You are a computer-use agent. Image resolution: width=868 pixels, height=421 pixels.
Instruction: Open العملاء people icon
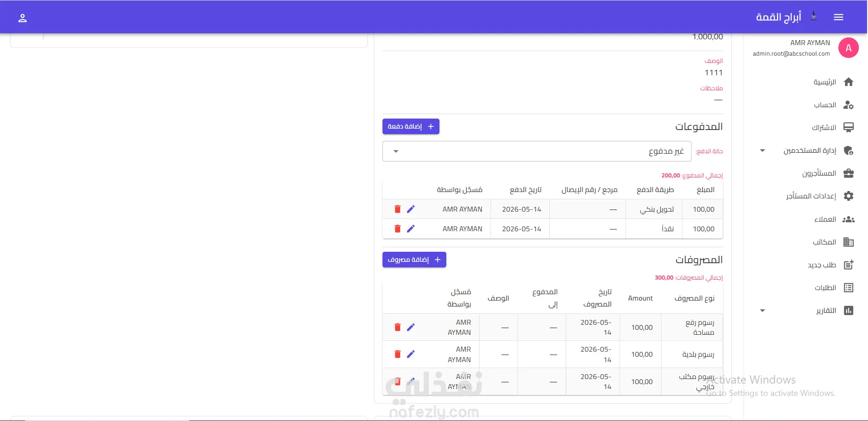(x=848, y=219)
